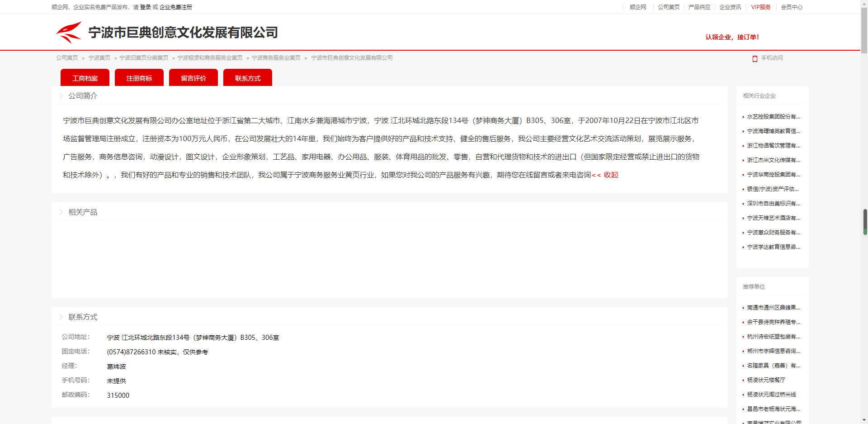The image size is (868, 424).
Task: Click 企业免费注册 link
Action: [x=176, y=7]
